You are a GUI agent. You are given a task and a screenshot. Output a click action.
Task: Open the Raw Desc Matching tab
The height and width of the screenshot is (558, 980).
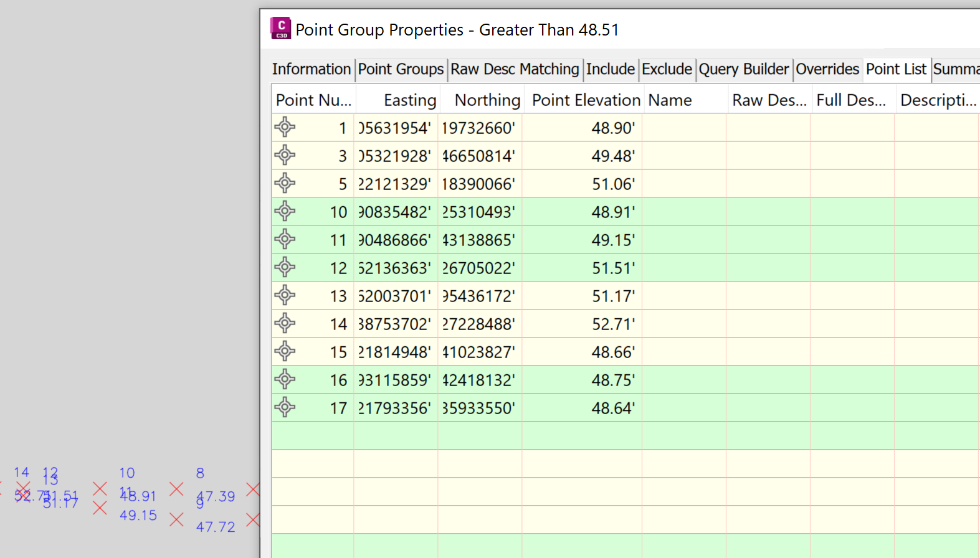point(515,69)
